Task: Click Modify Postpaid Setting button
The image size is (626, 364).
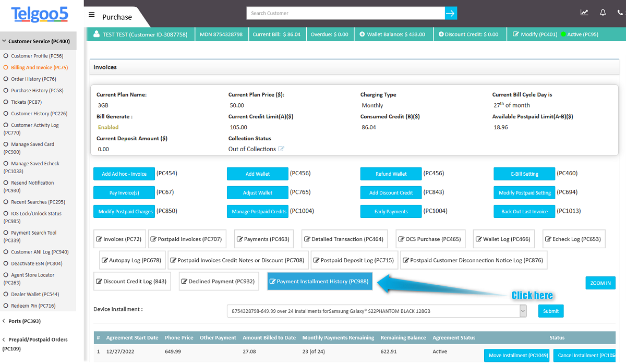Action: point(525,192)
